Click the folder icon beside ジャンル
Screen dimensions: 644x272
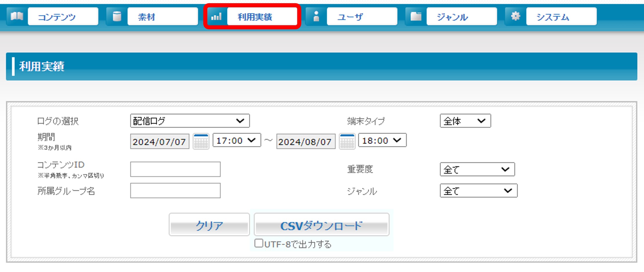tap(416, 17)
